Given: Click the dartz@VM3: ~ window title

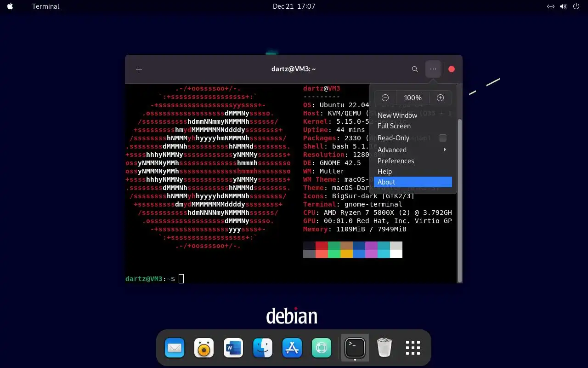Looking at the screenshot, I should click(294, 69).
